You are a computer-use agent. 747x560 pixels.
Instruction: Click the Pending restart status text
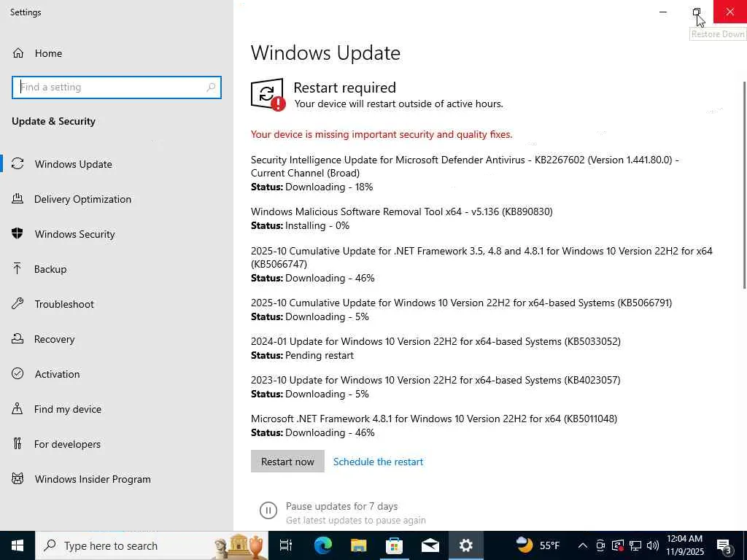point(320,355)
